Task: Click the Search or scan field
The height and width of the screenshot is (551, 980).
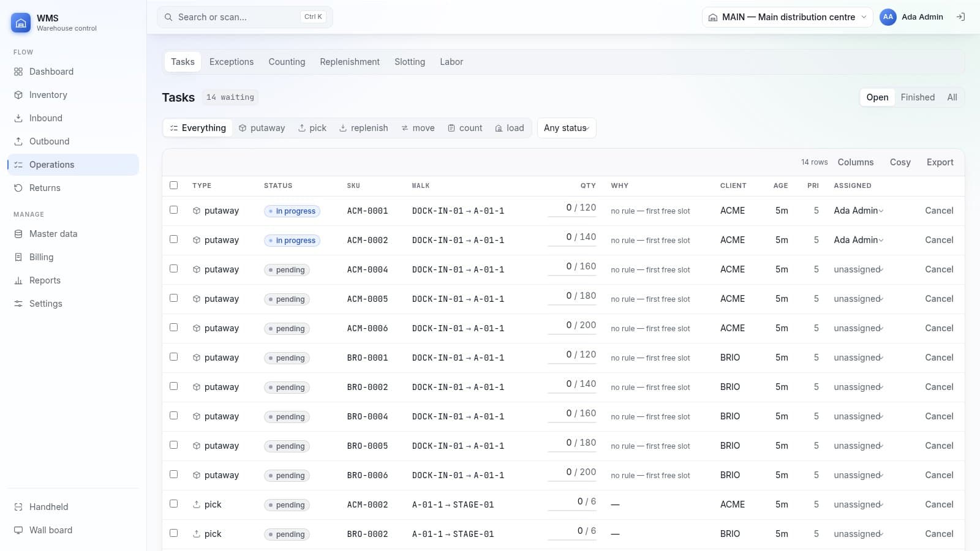Action: coord(245,17)
